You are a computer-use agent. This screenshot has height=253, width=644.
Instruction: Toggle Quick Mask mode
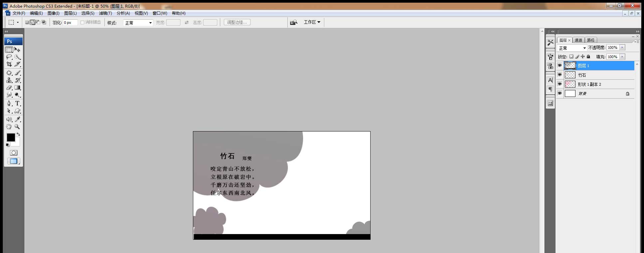[x=14, y=153]
